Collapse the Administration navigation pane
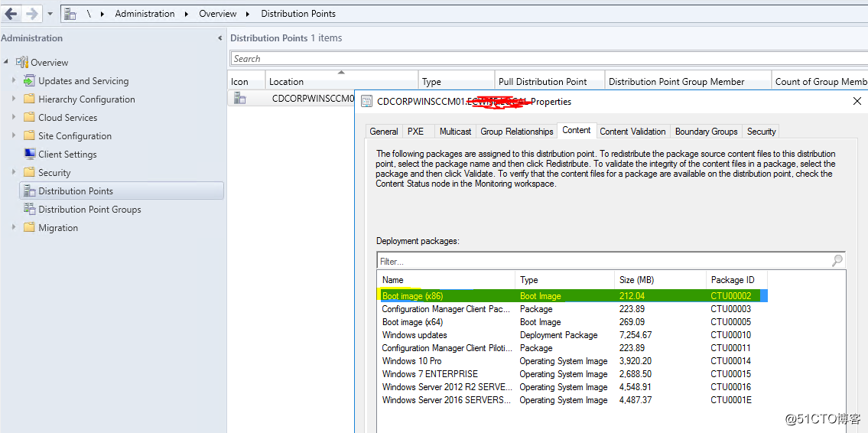Screen dimensions: 868x433 pyautogui.click(x=219, y=38)
